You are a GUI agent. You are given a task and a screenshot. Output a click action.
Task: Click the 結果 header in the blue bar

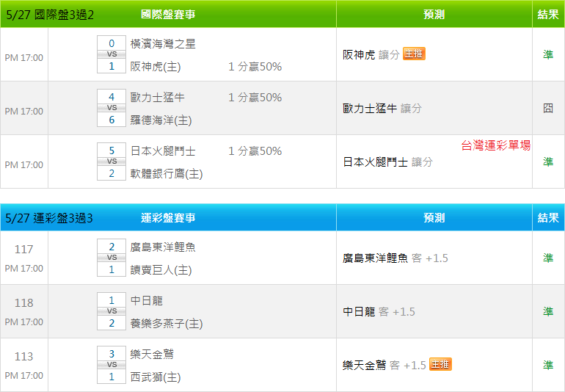click(x=548, y=218)
